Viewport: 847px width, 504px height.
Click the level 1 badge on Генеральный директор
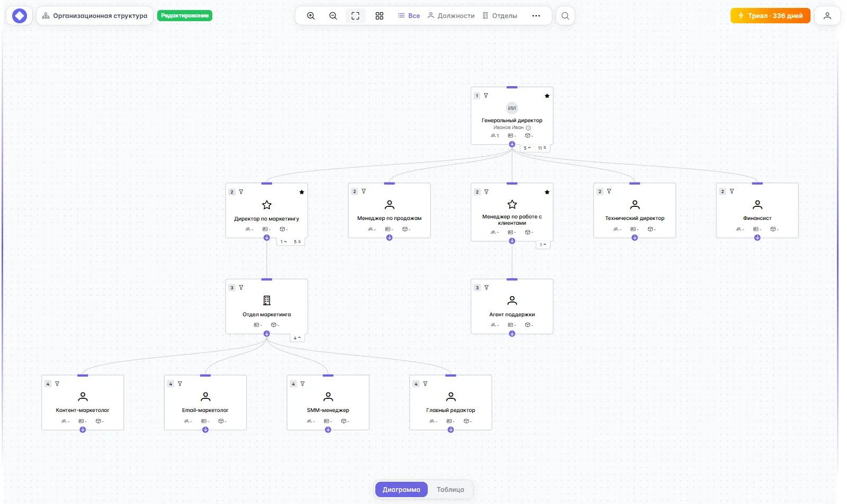coord(477,96)
